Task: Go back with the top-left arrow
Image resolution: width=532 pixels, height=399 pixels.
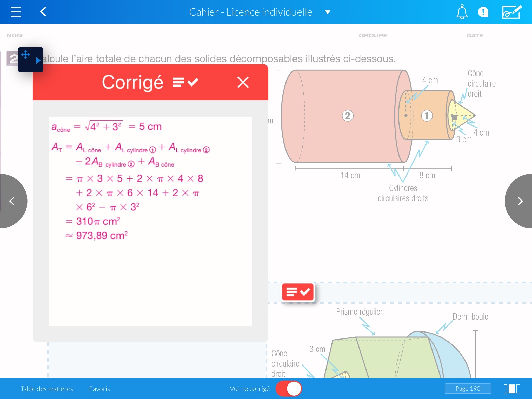Action: point(43,12)
